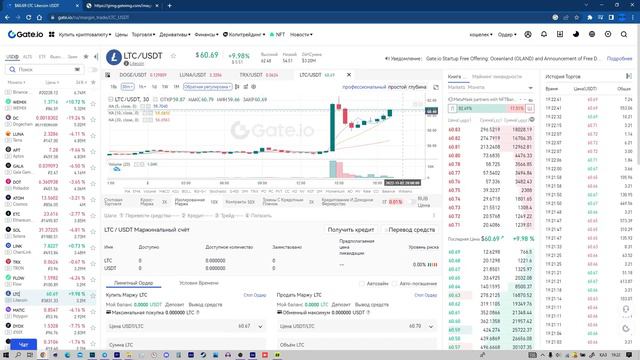The width and height of the screenshot is (640, 360).
Task: Select the Условия Времени order tab
Action: coord(199,283)
